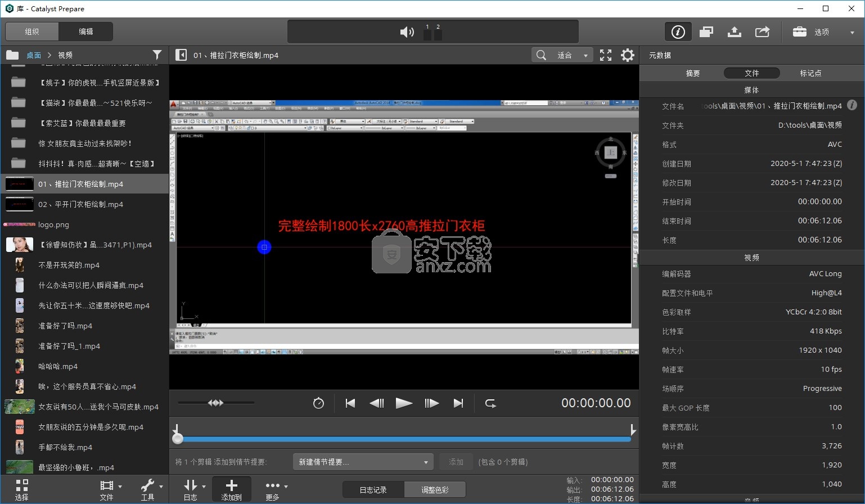Open the zoom Fit dropdown
The height and width of the screenshot is (504, 865).
[x=571, y=55]
